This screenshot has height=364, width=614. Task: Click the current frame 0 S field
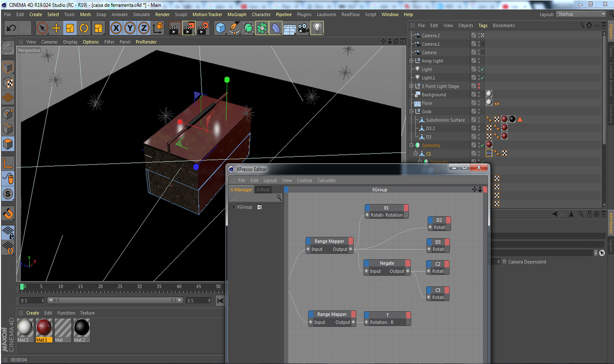[32, 301]
